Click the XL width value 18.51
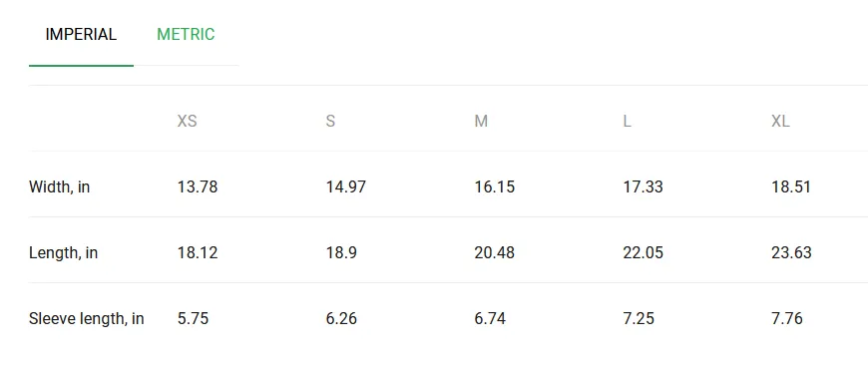 [x=791, y=187]
